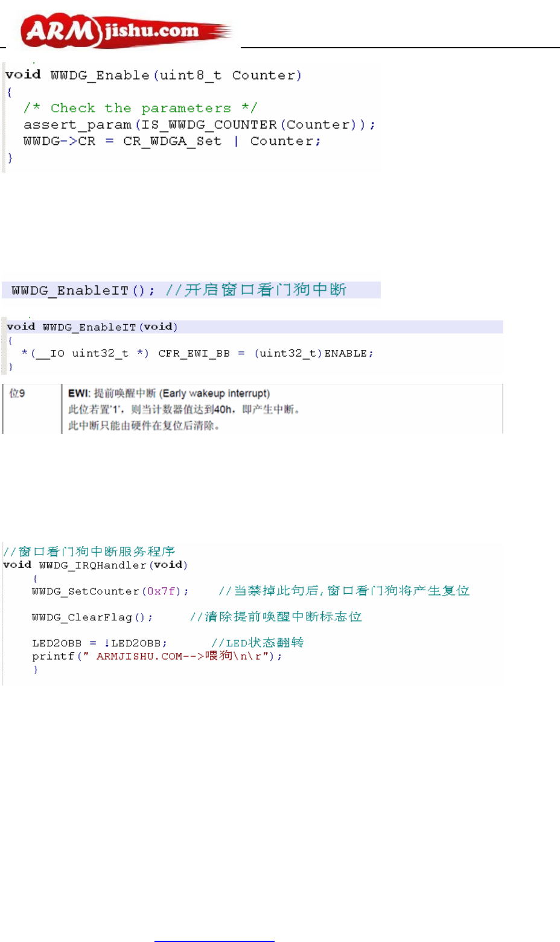Screen dimensions: 560x942
Task: Click the 'WWDG_ClearFlag();' statement
Action: (x=92, y=617)
